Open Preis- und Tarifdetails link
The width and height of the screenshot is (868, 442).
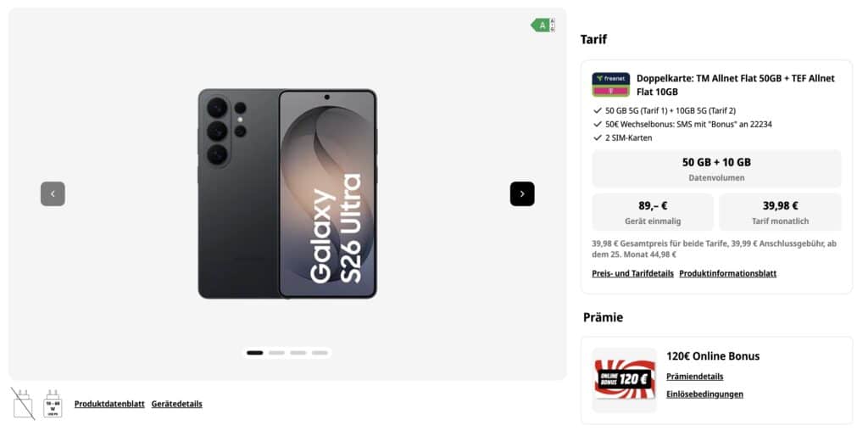(632, 274)
